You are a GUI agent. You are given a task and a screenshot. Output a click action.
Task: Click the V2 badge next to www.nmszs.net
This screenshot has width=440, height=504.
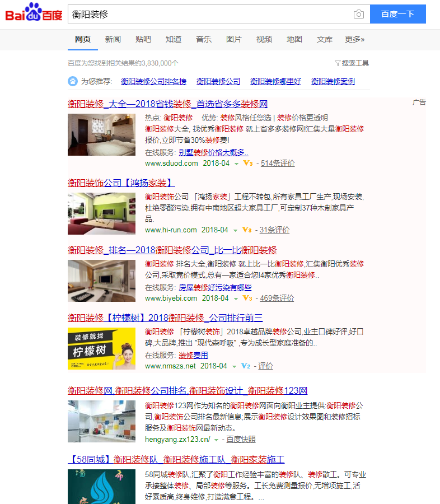tap(245, 366)
